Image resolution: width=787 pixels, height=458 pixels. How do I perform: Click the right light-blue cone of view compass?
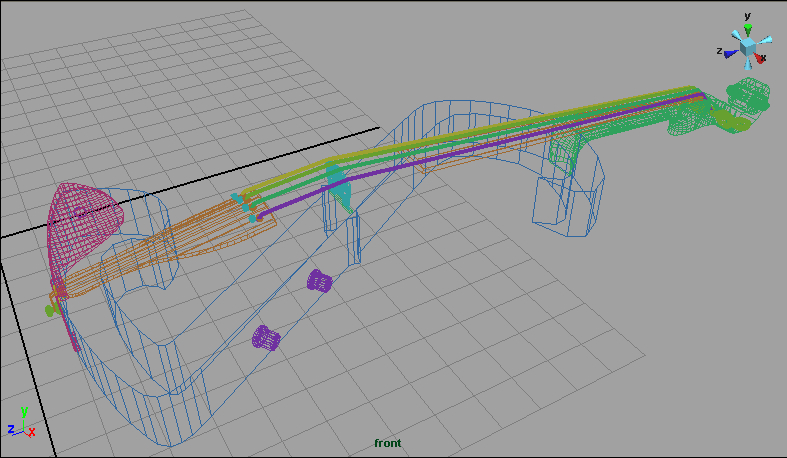tap(765, 40)
